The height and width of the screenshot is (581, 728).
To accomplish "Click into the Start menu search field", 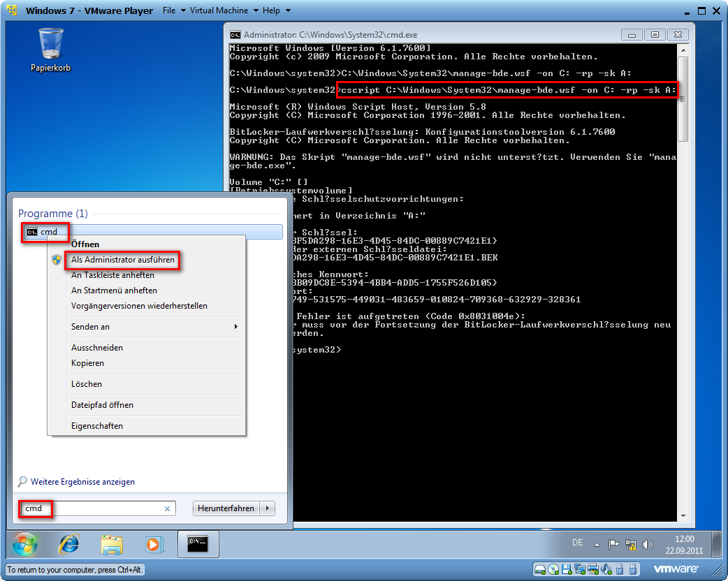I will (x=98, y=508).
